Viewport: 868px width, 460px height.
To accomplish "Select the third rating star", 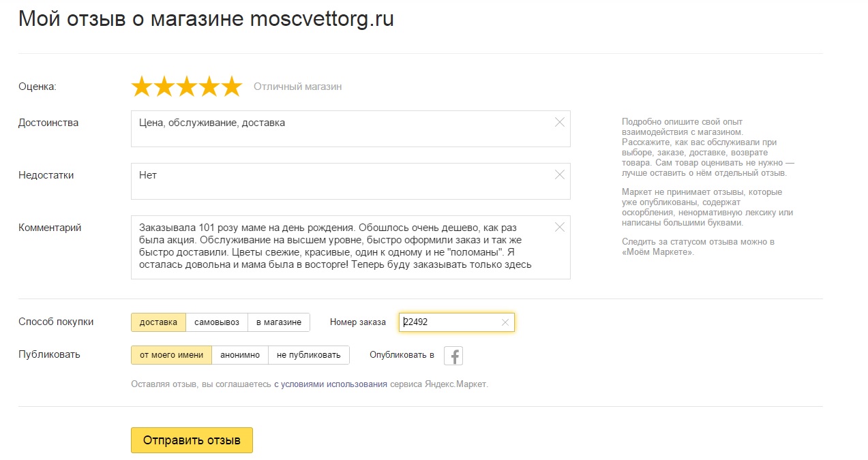I will point(187,87).
